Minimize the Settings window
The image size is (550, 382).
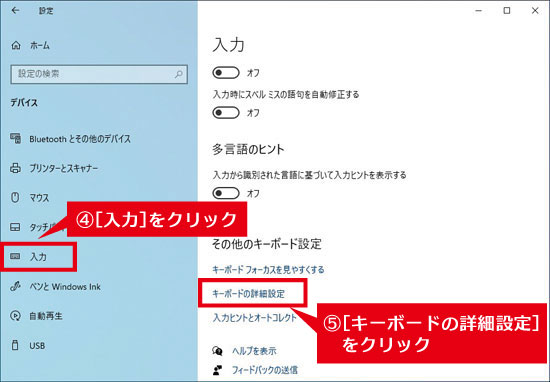pos(478,11)
